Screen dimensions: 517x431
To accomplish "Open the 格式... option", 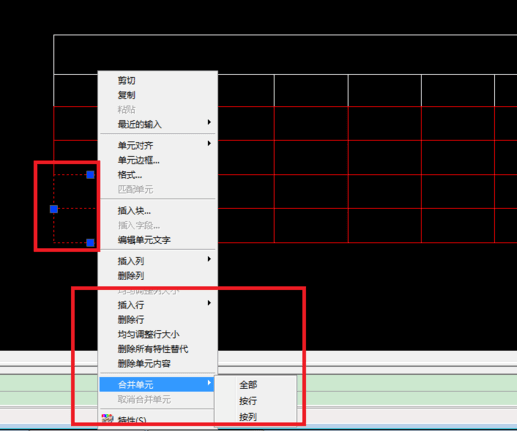I will coord(130,175).
